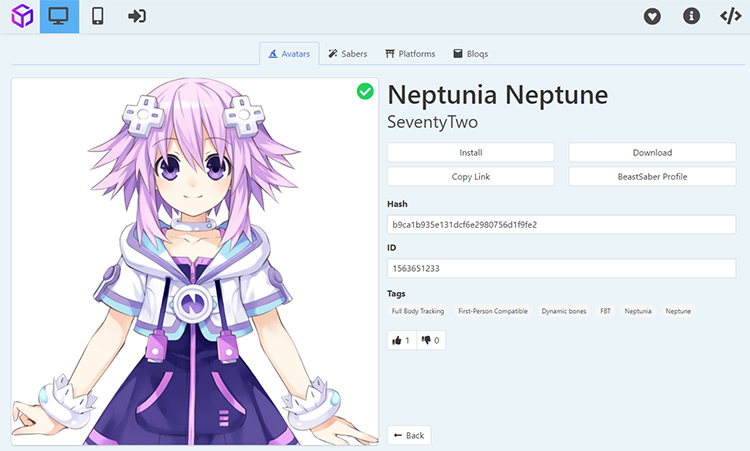Click the Install button
Viewport: 750px width, 451px height.
click(x=471, y=153)
